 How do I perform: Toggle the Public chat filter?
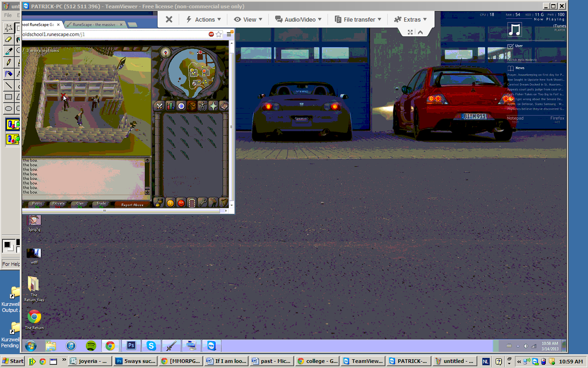[x=37, y=204]
